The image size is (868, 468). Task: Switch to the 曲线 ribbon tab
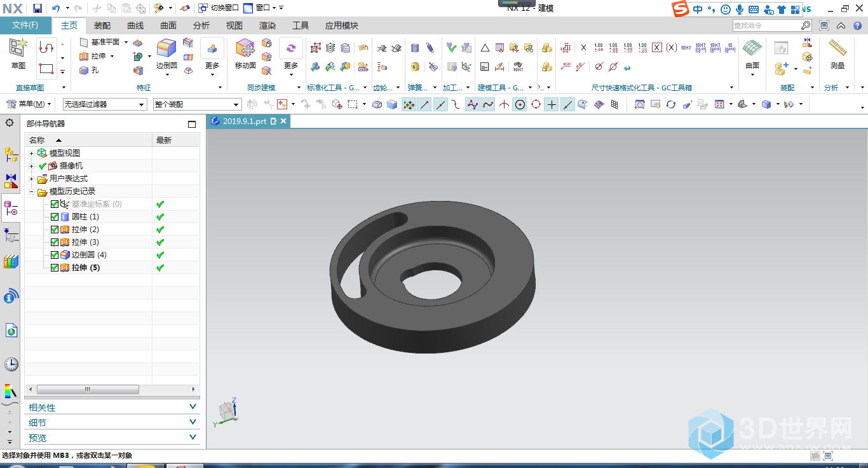135,25
